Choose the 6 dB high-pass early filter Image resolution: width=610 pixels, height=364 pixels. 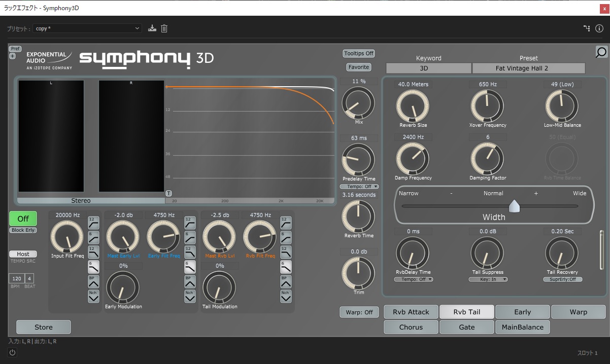[190, 237]
